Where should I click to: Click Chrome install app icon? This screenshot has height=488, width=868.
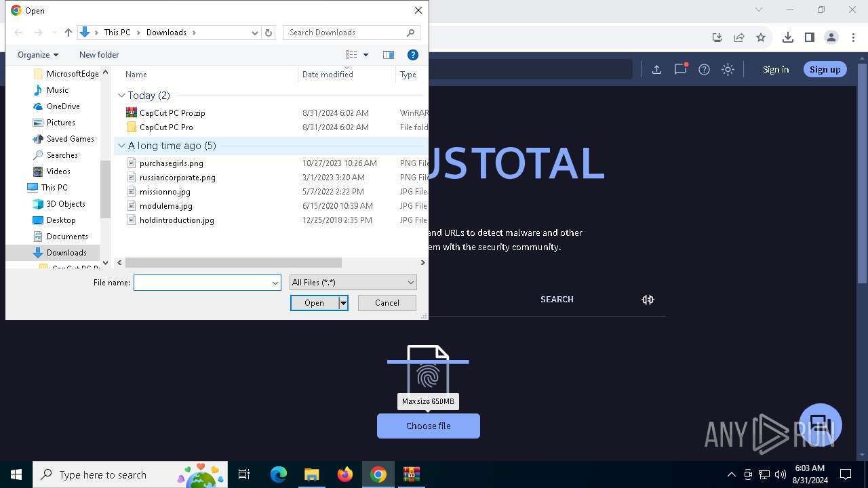click(717, 37)
